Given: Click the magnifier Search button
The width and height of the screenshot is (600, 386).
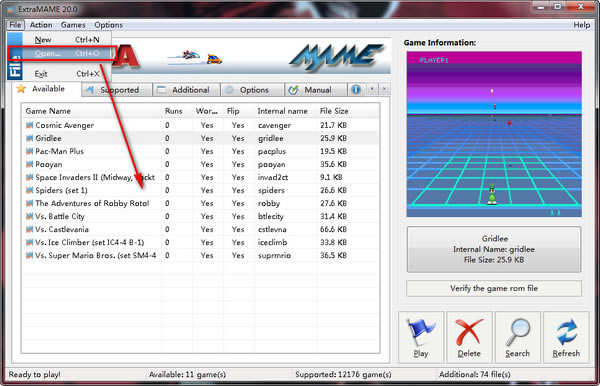Looking at the screenshot, I should 517,337.
